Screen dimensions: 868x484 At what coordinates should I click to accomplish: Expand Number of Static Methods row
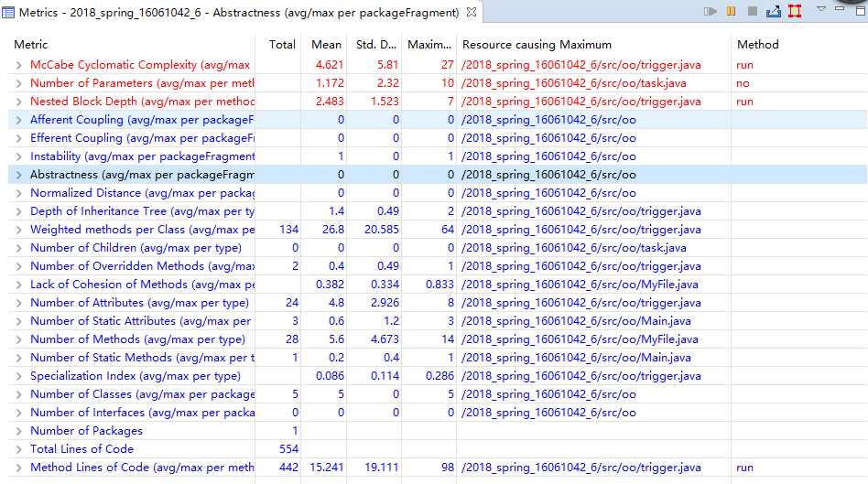(19, 358)
